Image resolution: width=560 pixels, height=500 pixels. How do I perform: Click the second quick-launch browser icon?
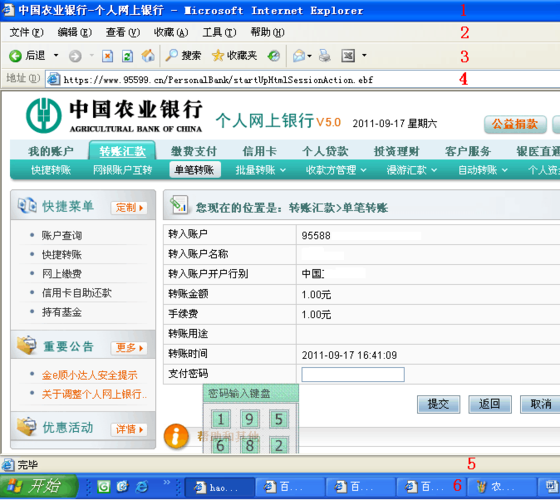(x=123, y=486)
